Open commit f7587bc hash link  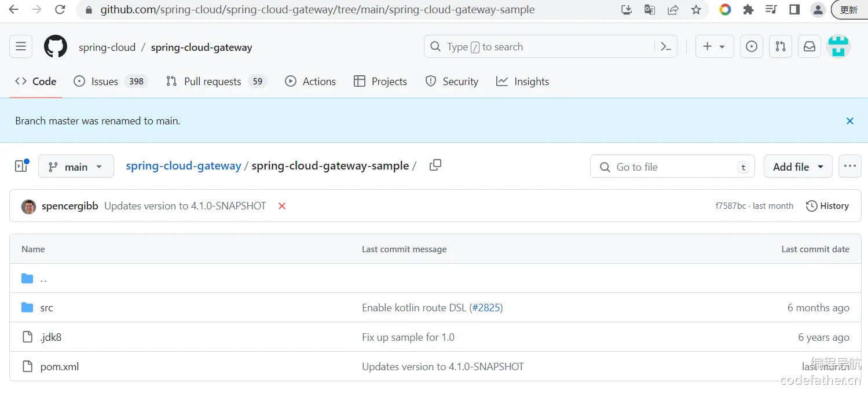pyautogui.click(x=731, y=206)
